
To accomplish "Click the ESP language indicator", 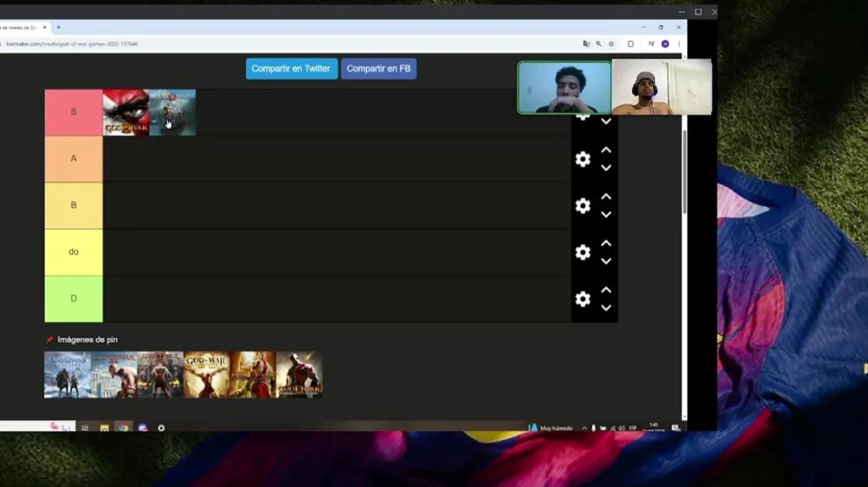I will pos(633,427).
